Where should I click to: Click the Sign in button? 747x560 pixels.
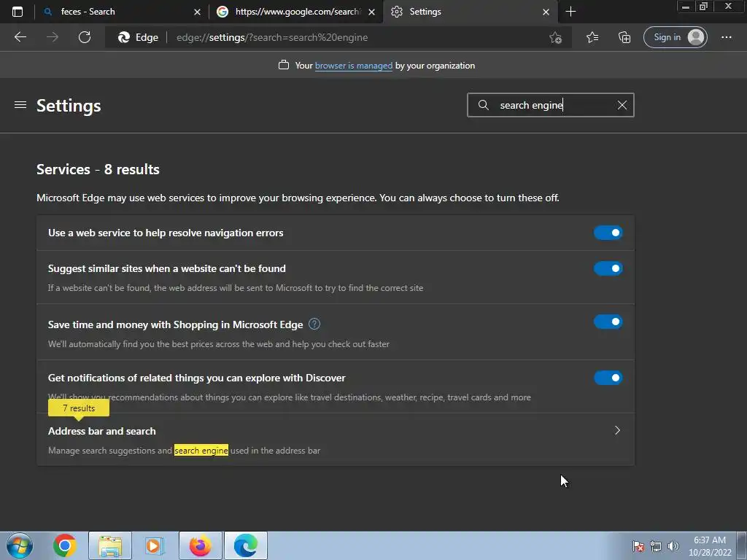[675, 37]
